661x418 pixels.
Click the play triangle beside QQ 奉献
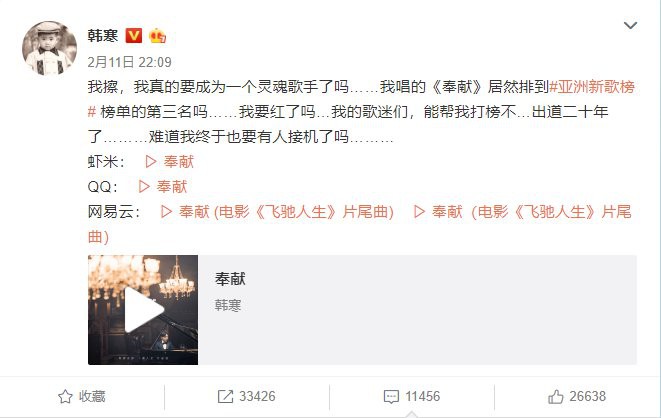pyautogui.click(x=144, y=186)
